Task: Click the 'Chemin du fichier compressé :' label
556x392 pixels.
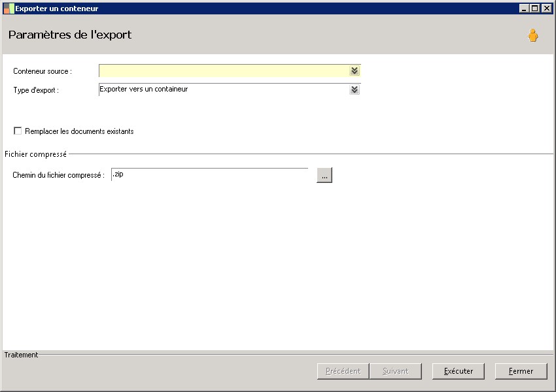Action: click(x=58, y=175)
